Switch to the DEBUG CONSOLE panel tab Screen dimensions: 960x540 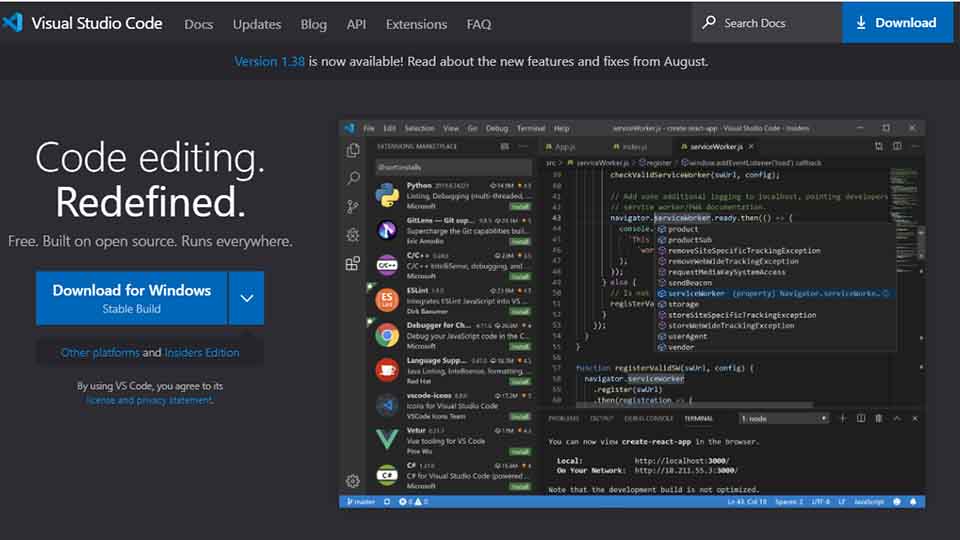pos(648,419)
